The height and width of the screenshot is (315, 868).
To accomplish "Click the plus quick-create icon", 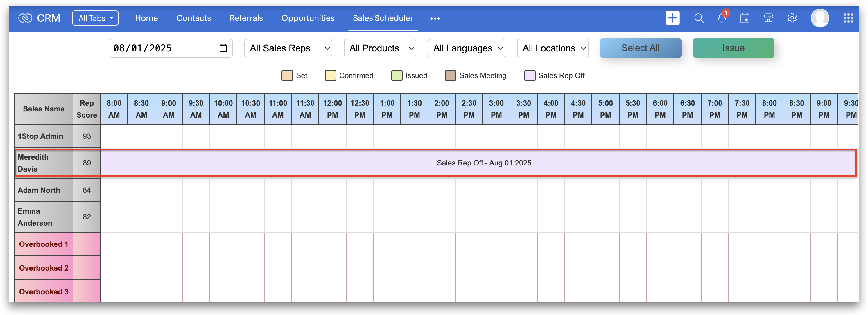I will pyautogui.click(x=672, y=18).
